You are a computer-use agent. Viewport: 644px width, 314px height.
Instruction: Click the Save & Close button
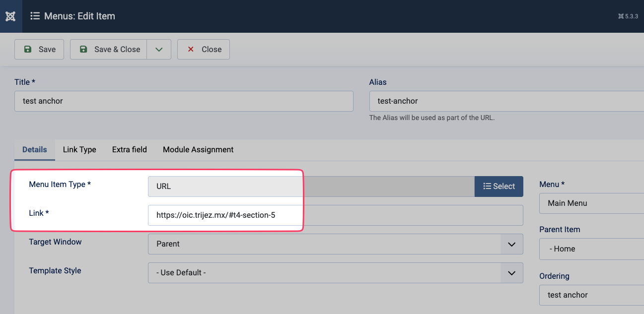[109, 50]
